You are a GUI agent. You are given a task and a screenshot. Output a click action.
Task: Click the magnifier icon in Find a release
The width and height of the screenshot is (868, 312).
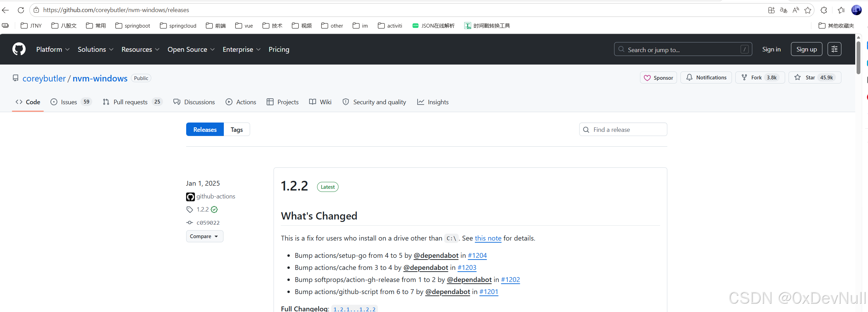click(586, 130)
